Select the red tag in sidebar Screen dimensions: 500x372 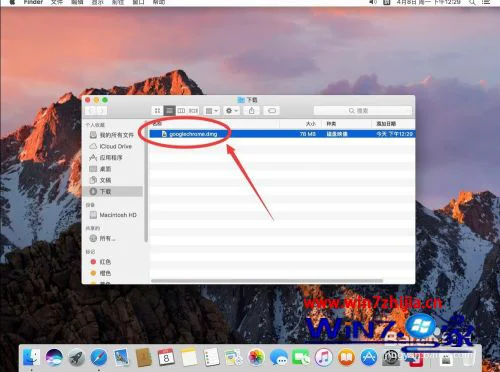101,262
